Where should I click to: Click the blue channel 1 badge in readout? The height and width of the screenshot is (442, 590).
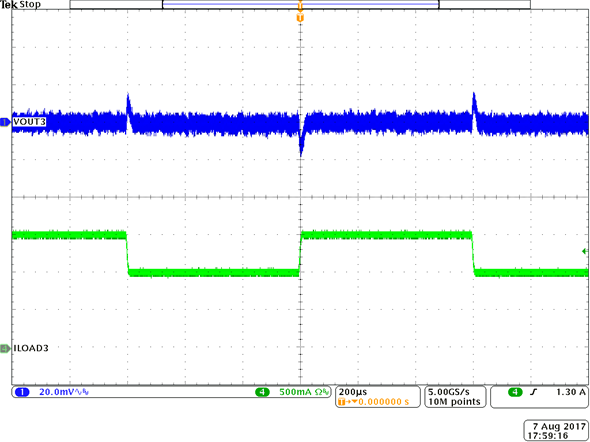[x=22, y=392]
